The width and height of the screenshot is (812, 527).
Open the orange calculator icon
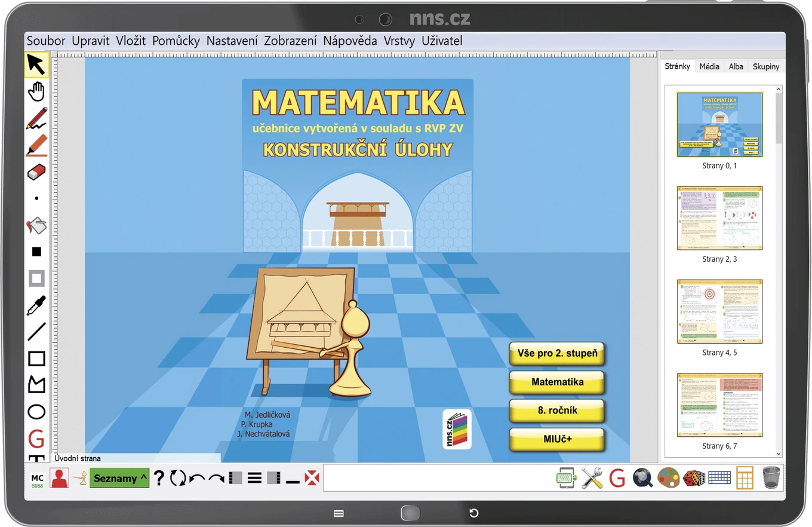[745, 478]
